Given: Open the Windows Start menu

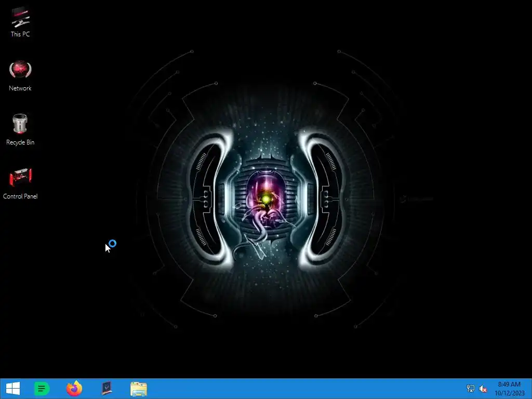Looking at the screenshot, I should point(13,389).
